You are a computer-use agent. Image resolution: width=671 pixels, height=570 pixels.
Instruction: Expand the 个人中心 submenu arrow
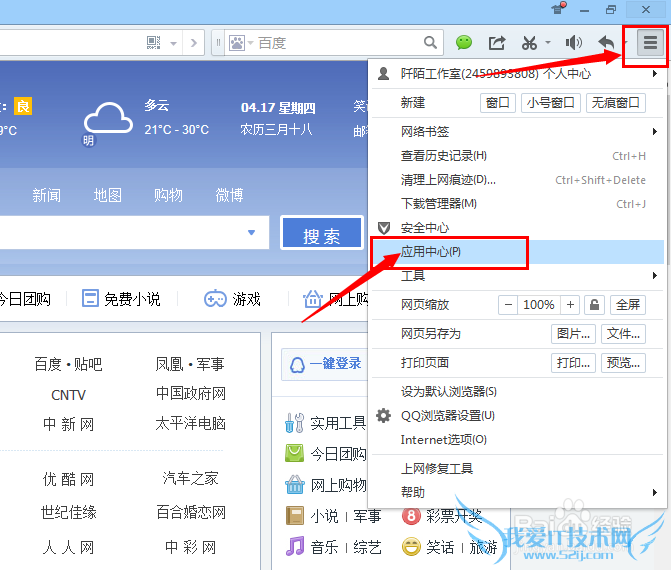pyautogui.click(x=655, y=74)
